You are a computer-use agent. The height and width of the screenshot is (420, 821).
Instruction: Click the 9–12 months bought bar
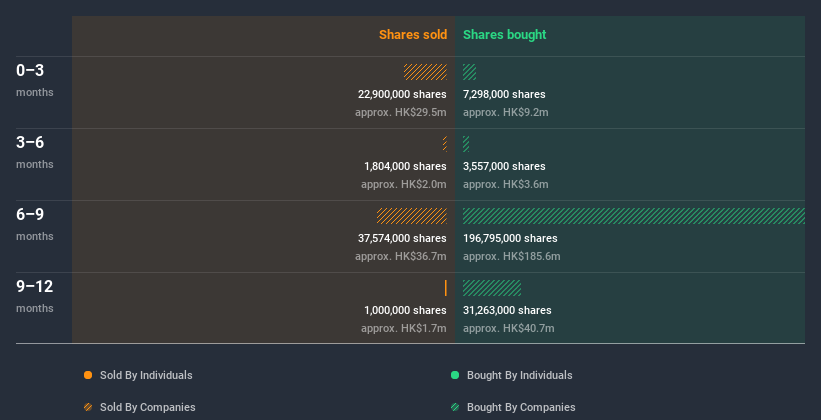pos(492,288)
